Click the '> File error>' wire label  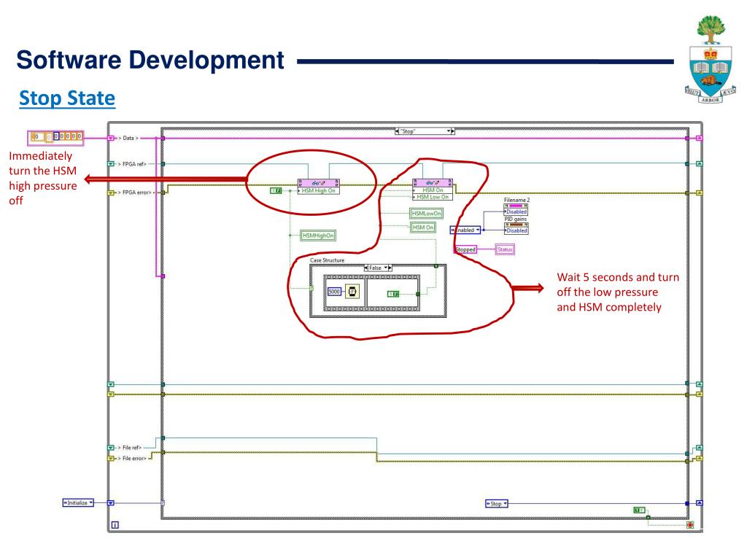click(132, 458)
